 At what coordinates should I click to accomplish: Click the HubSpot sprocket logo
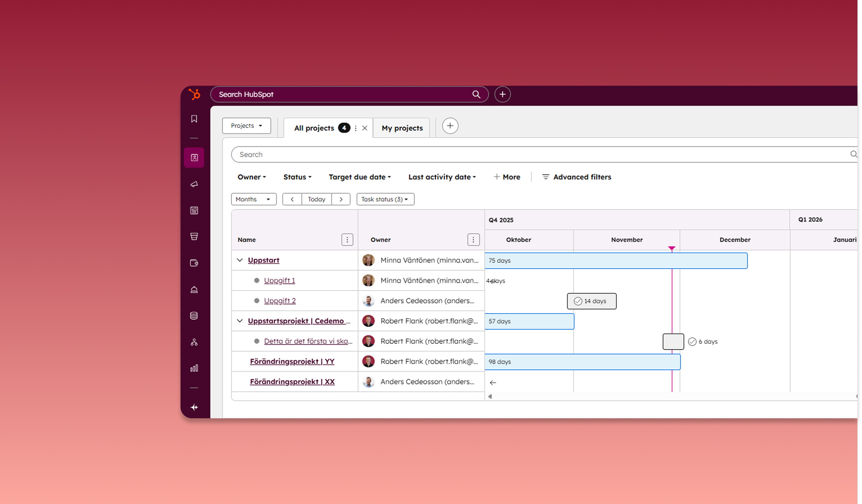point(194,94)
